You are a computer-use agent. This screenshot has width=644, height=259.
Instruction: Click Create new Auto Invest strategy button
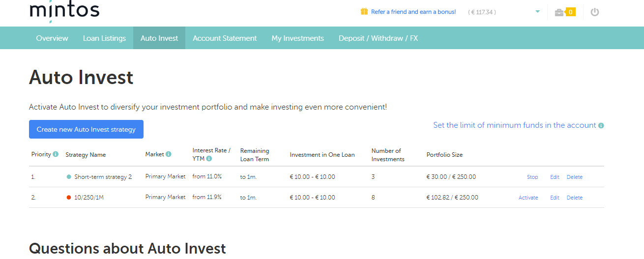point(86,129)
